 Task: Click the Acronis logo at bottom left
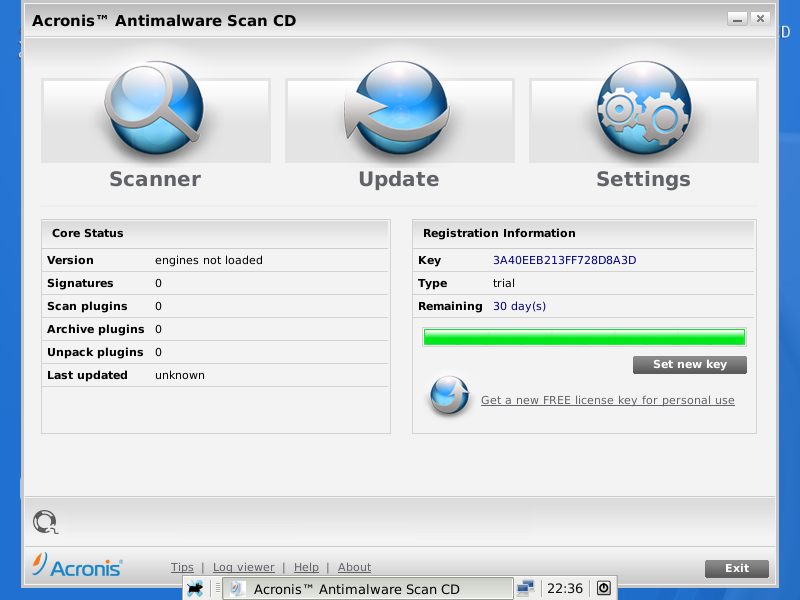point(77,565)
